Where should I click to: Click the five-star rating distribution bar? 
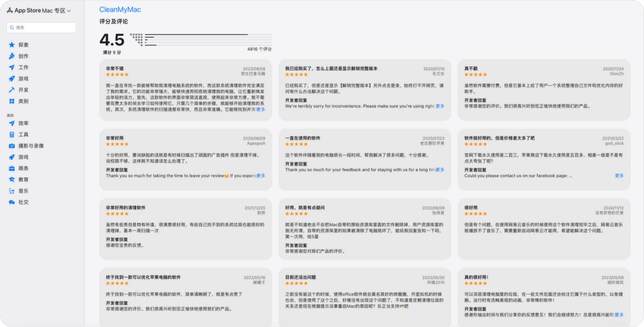pos(196,35)
